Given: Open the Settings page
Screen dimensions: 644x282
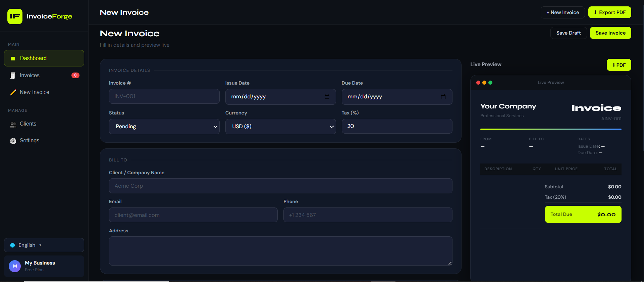Looking at the screenshot, I should click(x=44, y=141).
